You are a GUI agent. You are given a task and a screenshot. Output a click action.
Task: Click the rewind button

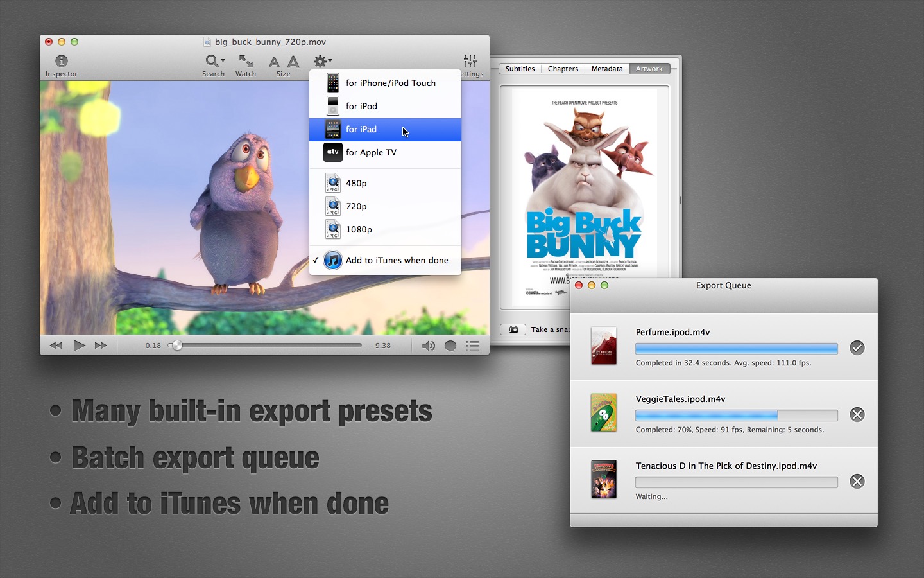56,346
